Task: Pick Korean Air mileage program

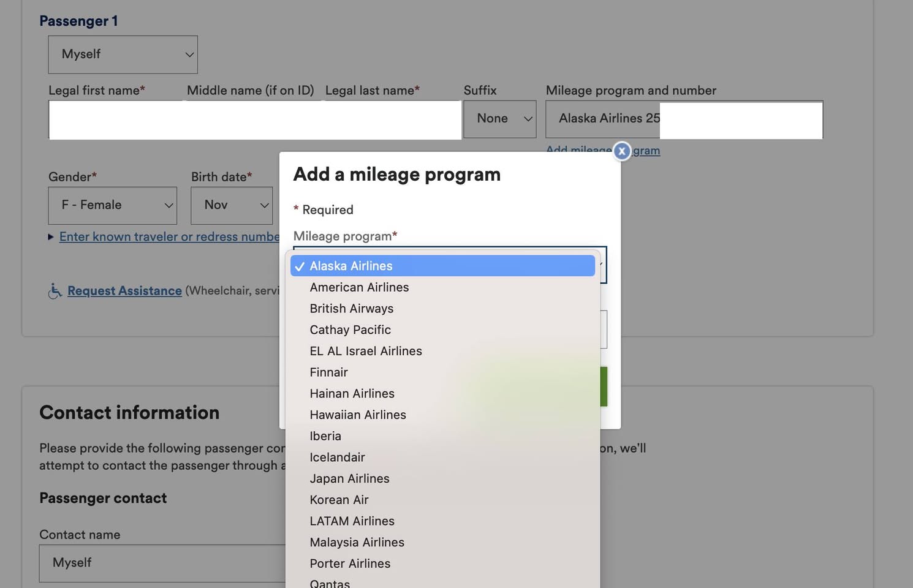Action: pos(339,500)
